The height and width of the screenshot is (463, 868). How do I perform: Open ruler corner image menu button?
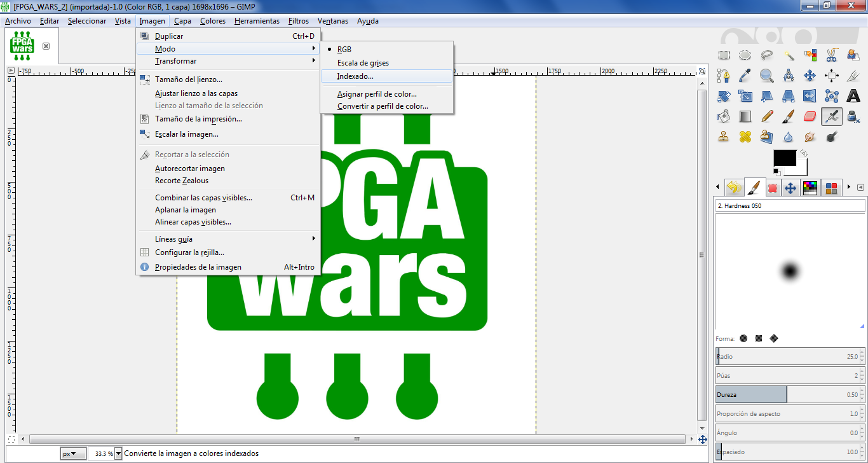pos(11,71)
